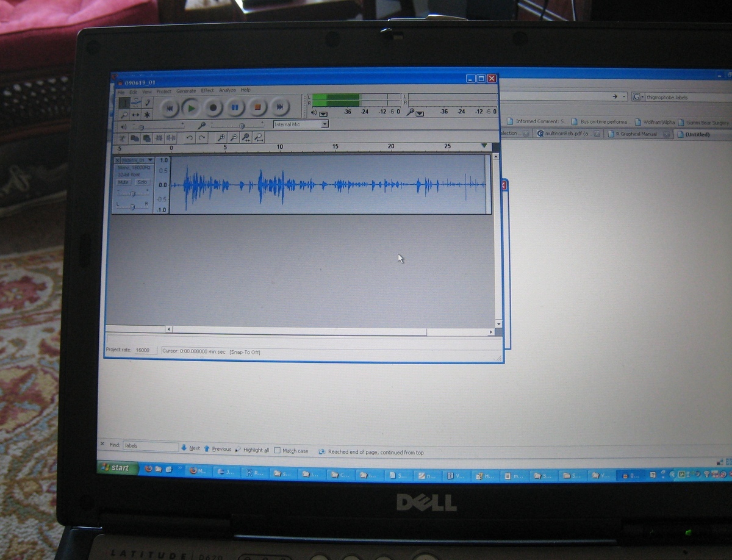Enable the Match case checkbox

278,451
